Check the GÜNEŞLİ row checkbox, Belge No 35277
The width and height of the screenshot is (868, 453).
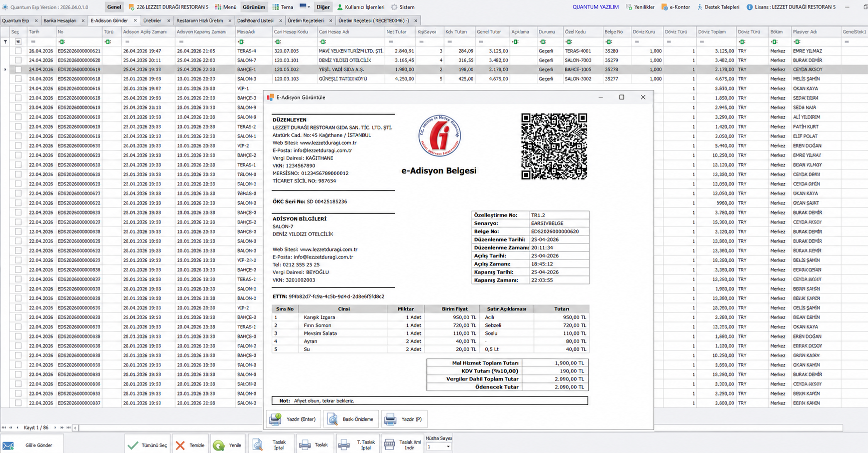[x=18, y=78]
